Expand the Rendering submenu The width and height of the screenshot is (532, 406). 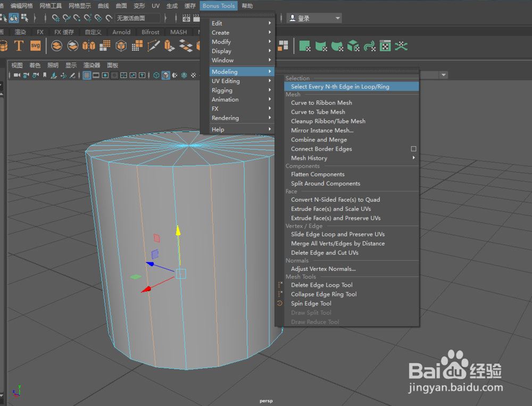click(241, 118)
